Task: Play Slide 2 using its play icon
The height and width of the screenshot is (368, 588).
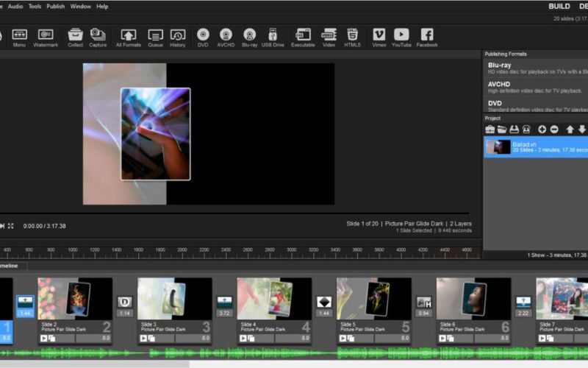Action: tap(44, 338)
